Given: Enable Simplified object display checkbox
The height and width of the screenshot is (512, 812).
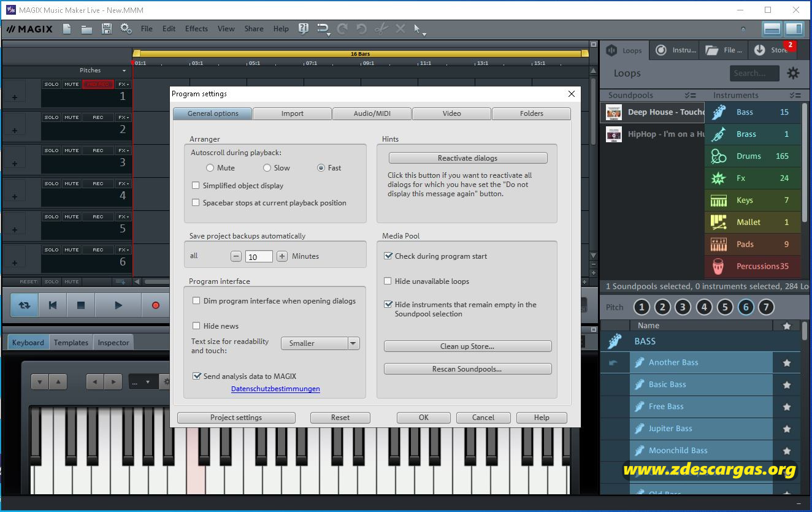Looking at the screenshot, I should (x=196, y=185).
